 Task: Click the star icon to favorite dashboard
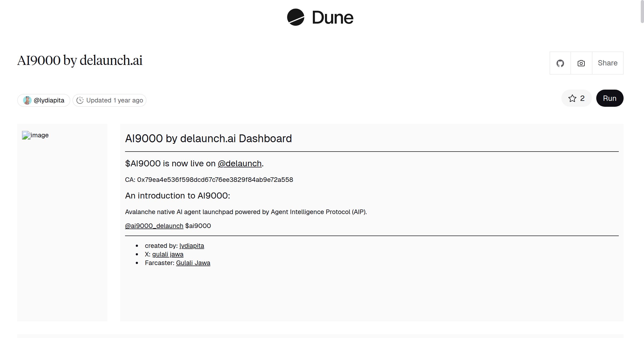pos(573,98)
